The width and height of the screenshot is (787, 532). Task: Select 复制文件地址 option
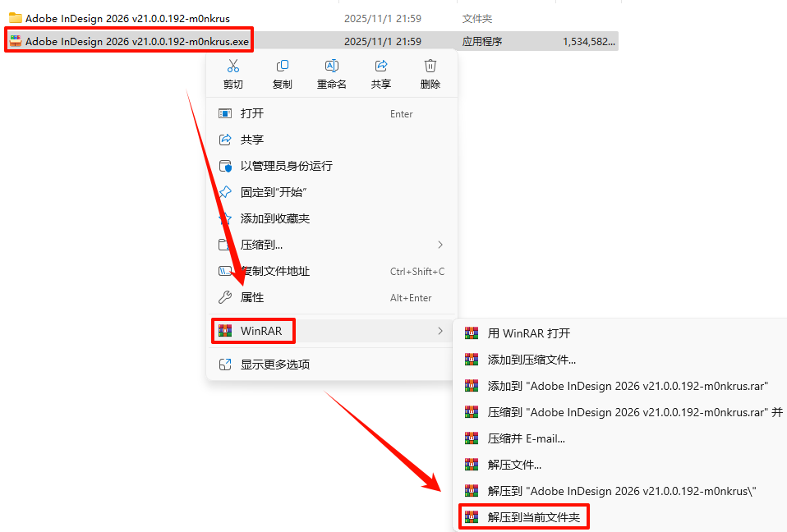332,271
